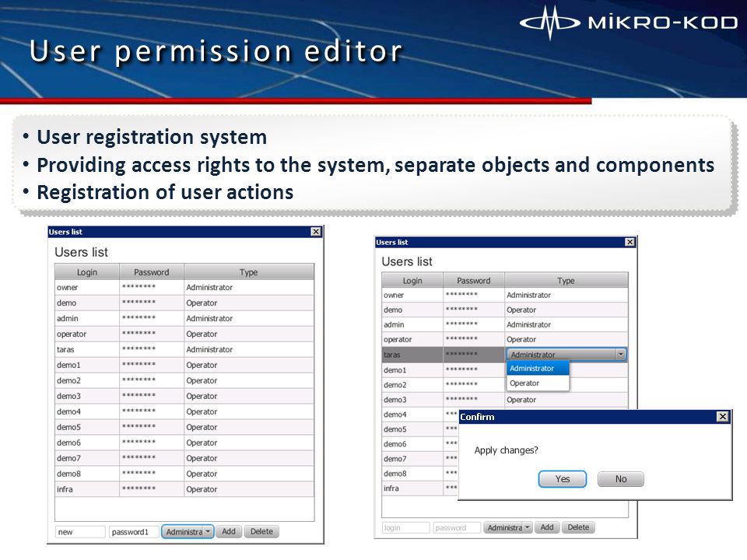The image size is (747, 560).
Task: Close the right Users list window
Action: click(x=630, y=242)
